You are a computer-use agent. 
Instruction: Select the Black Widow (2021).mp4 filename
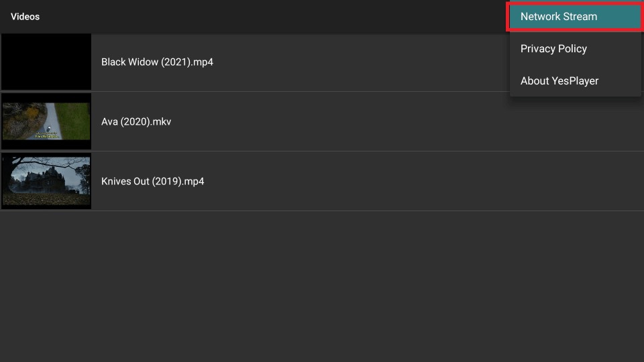point(157,62)
